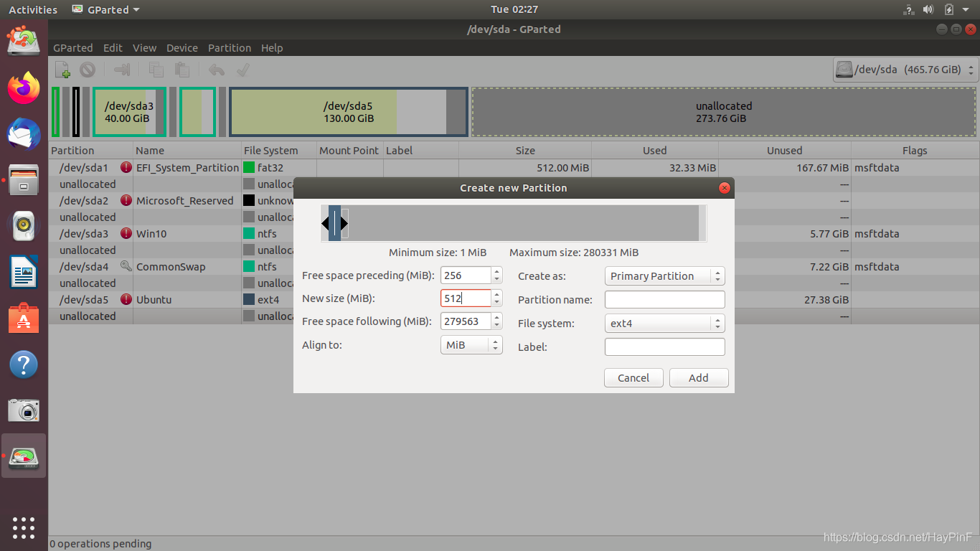
Task: Click the network status icon in top bar
Action: [x=909, y=9]
